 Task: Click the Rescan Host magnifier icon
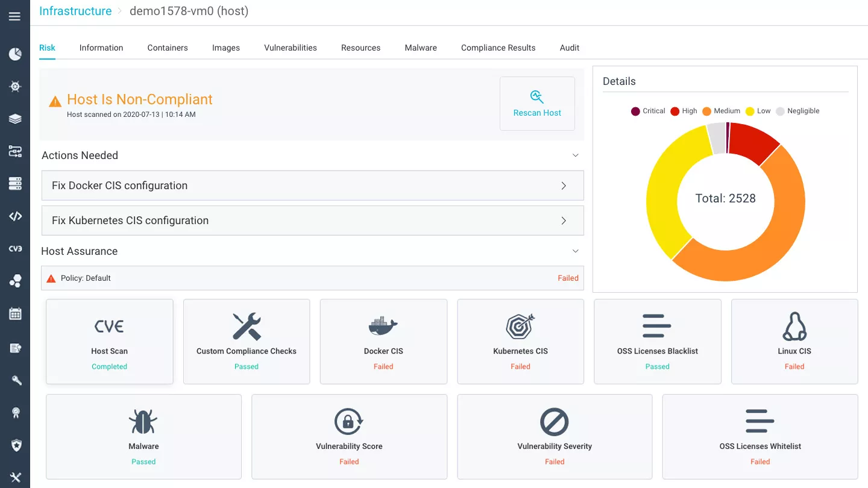(537, 96)
